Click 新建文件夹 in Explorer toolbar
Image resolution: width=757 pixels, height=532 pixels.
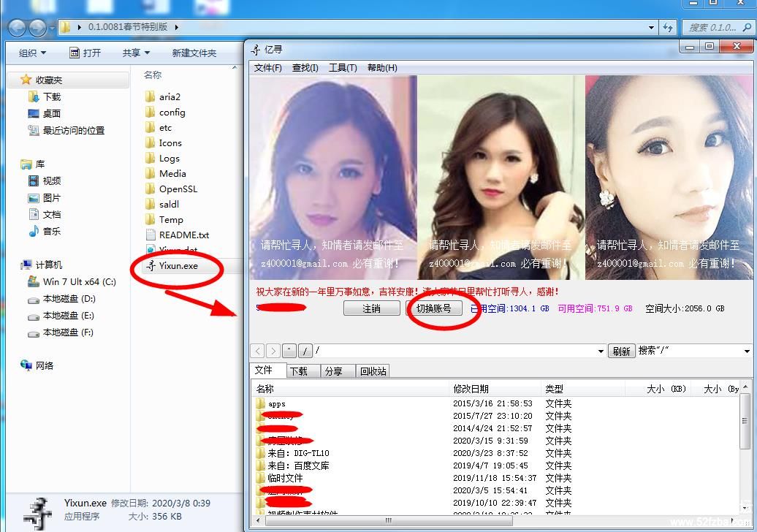pyautogui.click(x=194, y=53)
